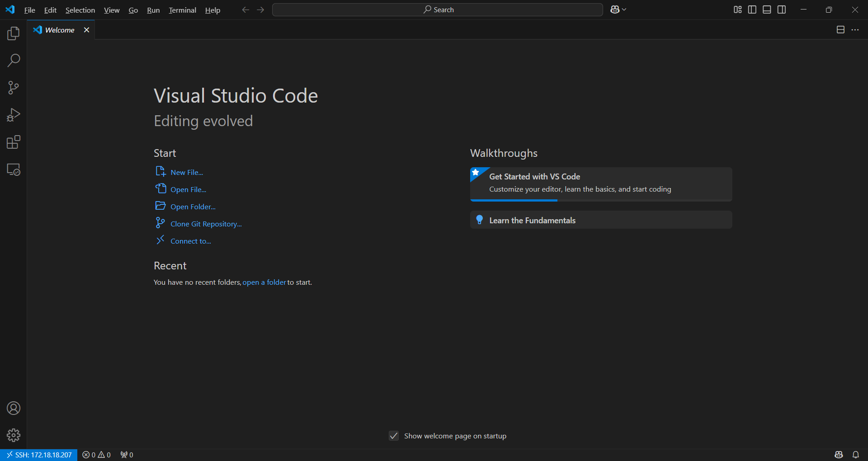Screen dimensions: 868x461
Task: Open Copilot status icon in status bar
Action: [839, 455]
